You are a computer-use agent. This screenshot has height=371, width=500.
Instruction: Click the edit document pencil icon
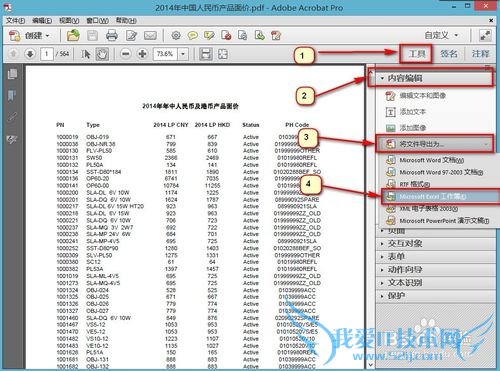(x=131, y=35)
